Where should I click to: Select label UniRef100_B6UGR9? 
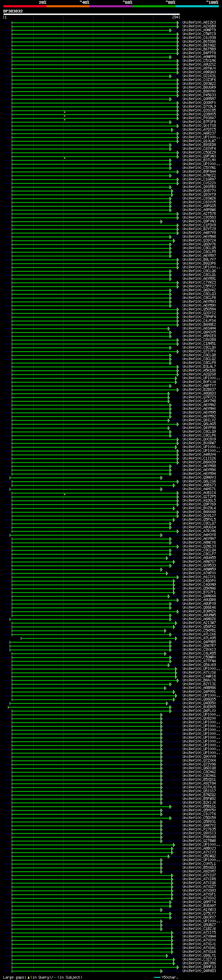(x=199, y=88)
